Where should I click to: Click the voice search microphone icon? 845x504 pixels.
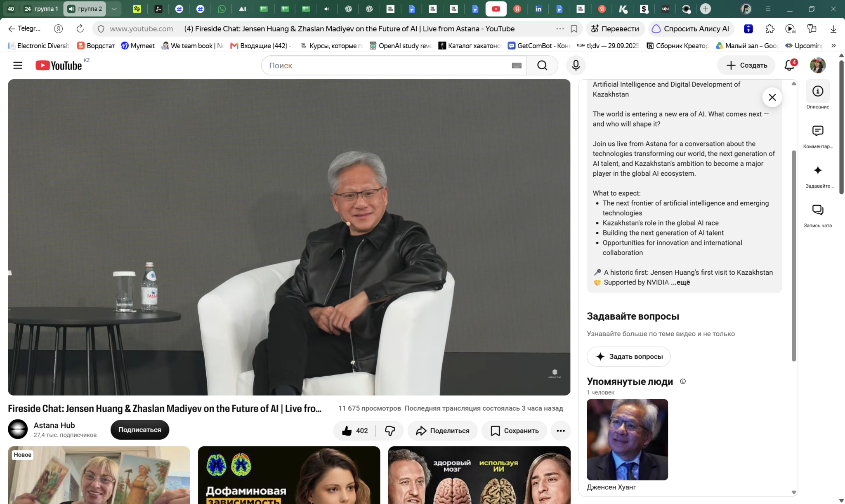(x=576, y=65)
